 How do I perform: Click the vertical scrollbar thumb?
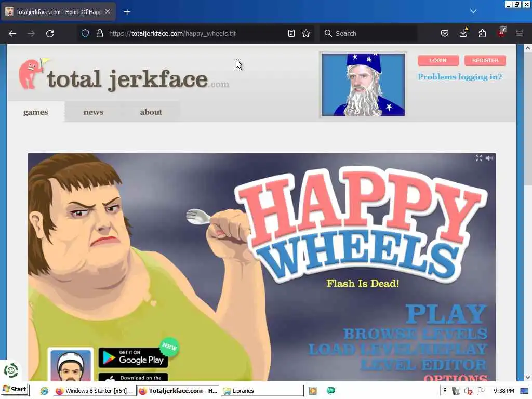[527, 119]
